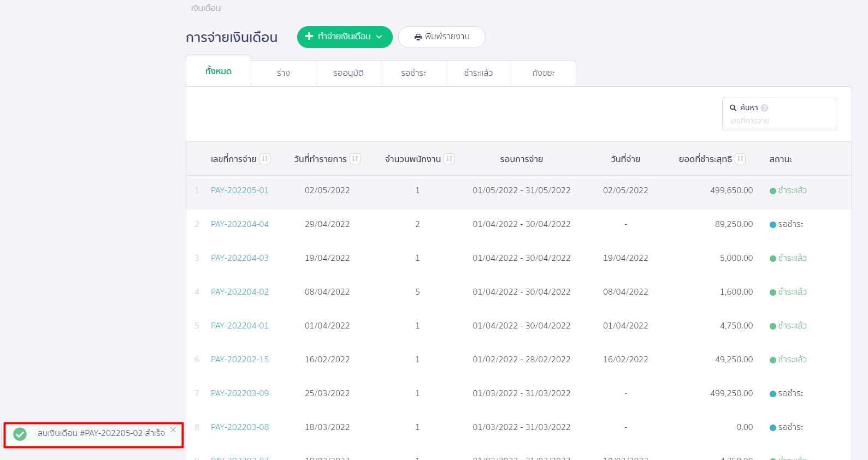
Task: Click the magnifier search icon
Action: (733, 108)
